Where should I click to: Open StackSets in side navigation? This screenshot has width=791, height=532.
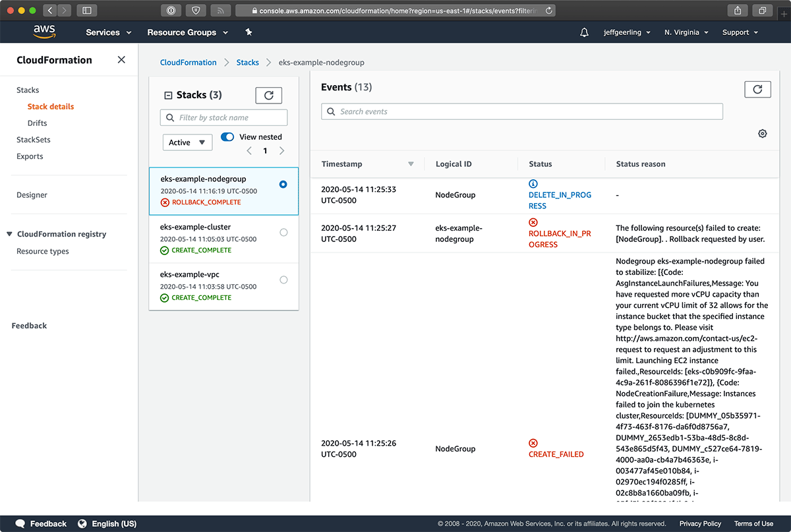(x=34, y=140)
